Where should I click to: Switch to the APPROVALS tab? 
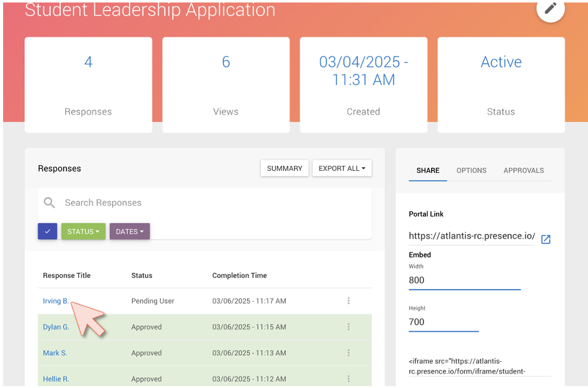pyautogui.click(x=524, y=170)
